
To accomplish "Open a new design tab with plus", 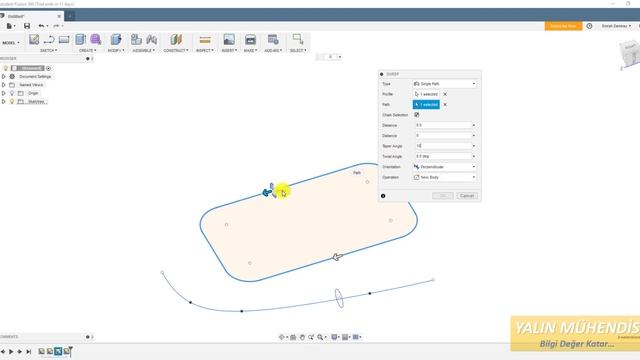I will pyautogui.click(x=70, y=16).
